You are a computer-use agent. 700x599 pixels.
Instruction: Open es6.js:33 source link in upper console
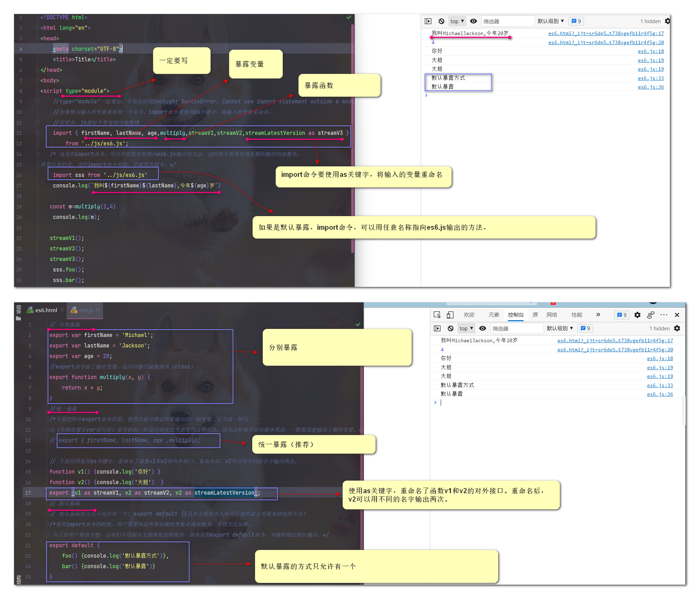coord(651,78)
